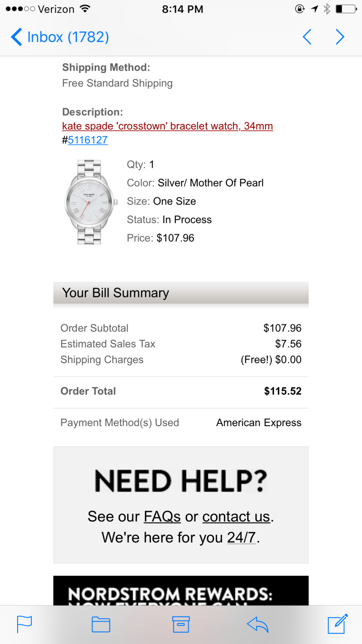
Task: Open the move-to-folder icon
Action: (x=101, y=624)
